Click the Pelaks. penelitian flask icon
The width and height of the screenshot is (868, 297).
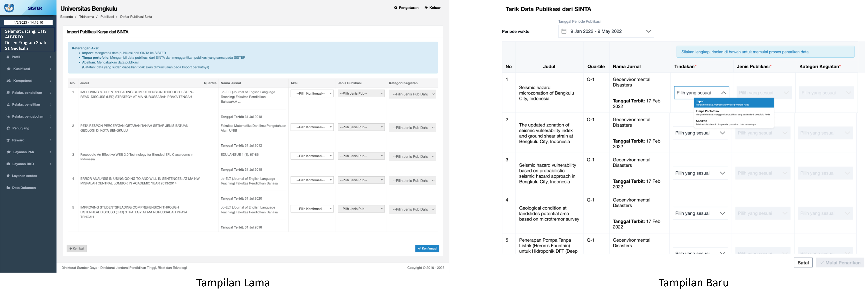[8, 104]
